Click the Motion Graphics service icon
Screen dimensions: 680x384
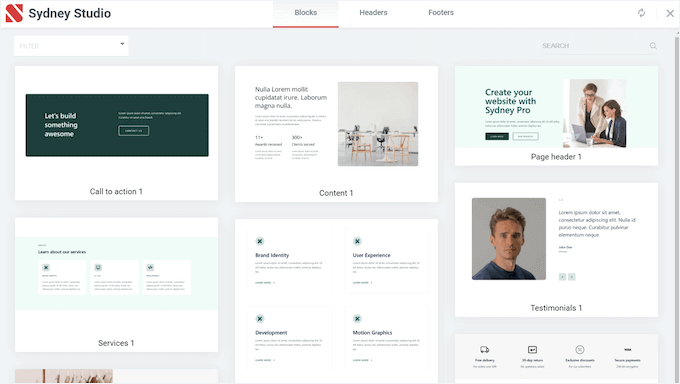click(x=357, y=319)
